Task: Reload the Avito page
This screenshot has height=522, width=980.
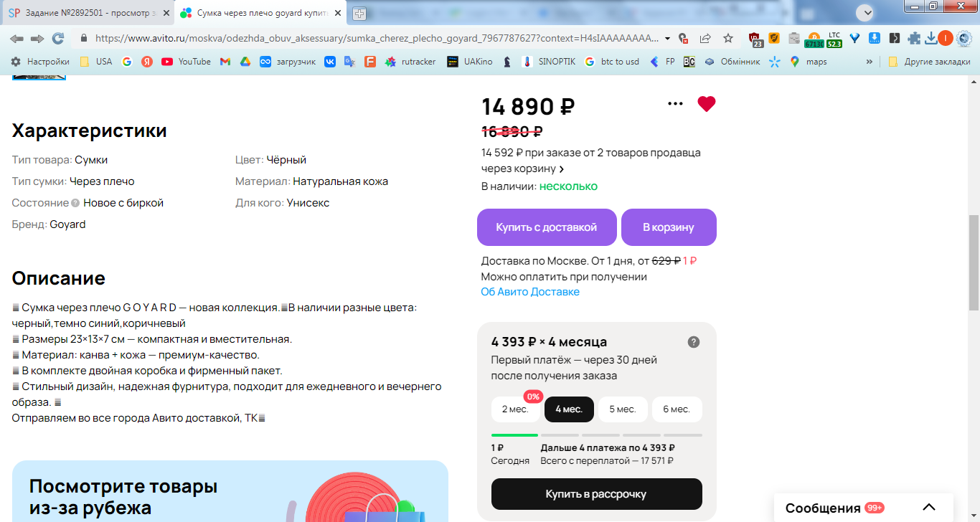Action: [58, 38]
